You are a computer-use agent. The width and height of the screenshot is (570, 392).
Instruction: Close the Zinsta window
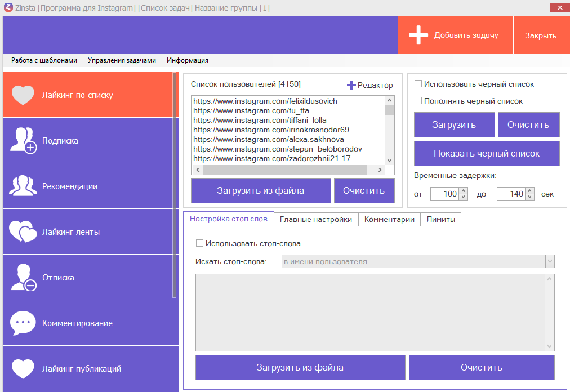(x=560, y=7)
